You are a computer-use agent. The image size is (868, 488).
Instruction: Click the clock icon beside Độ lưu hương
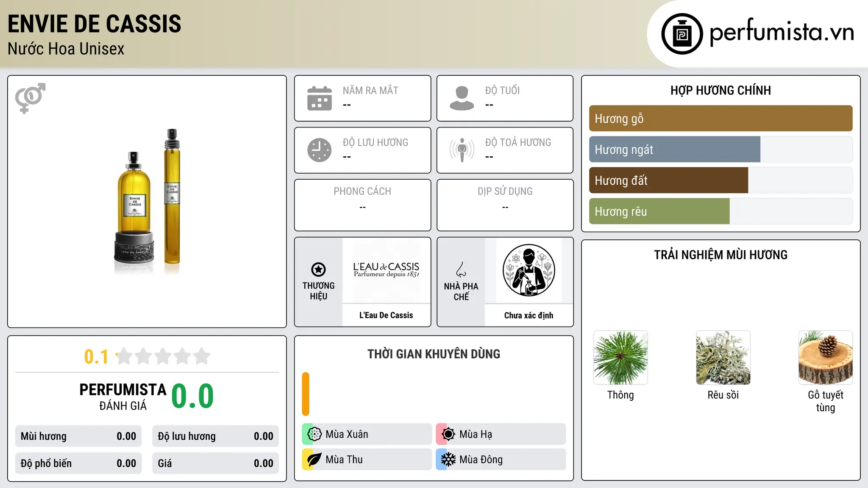(320, 150)
